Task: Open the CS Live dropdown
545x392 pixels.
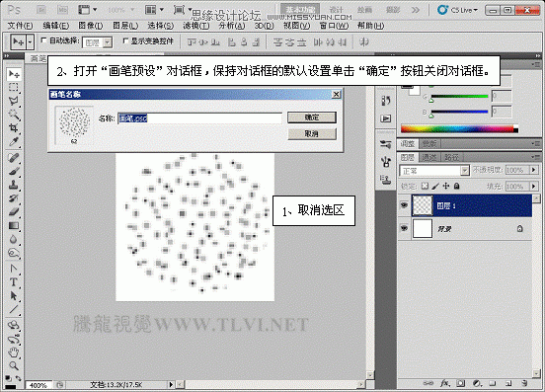Action: click(458, 10)
